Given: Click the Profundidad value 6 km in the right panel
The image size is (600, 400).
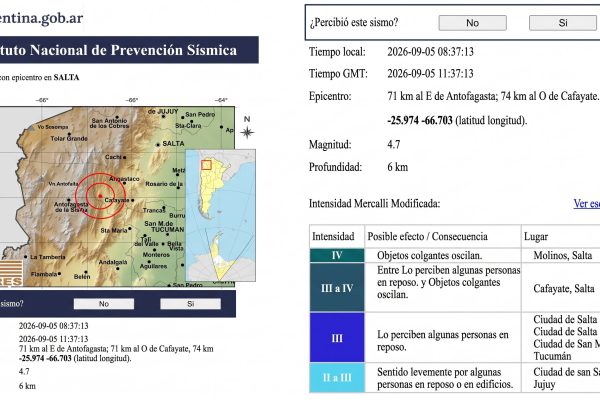Looking at the screenshot, I should click(398, 167).
